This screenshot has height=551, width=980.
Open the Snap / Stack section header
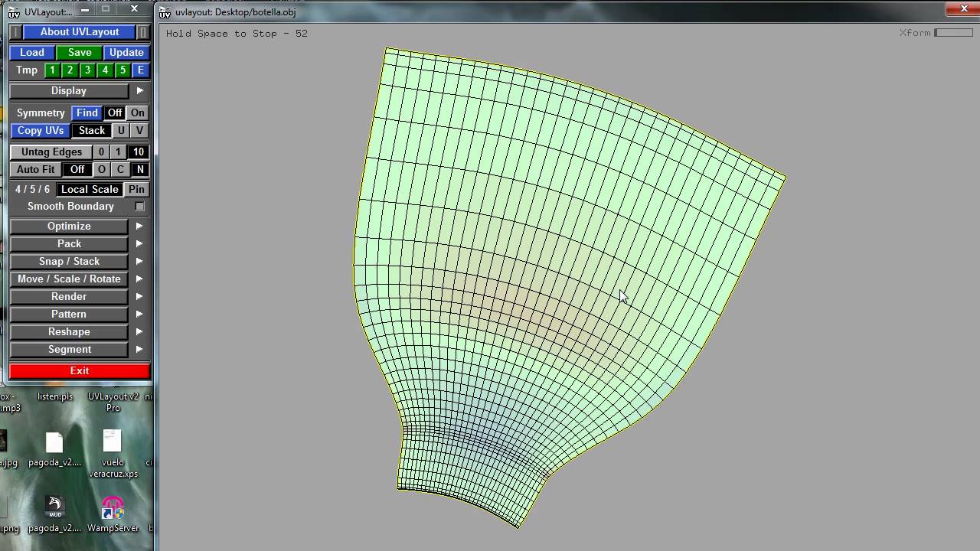(69, 261)
